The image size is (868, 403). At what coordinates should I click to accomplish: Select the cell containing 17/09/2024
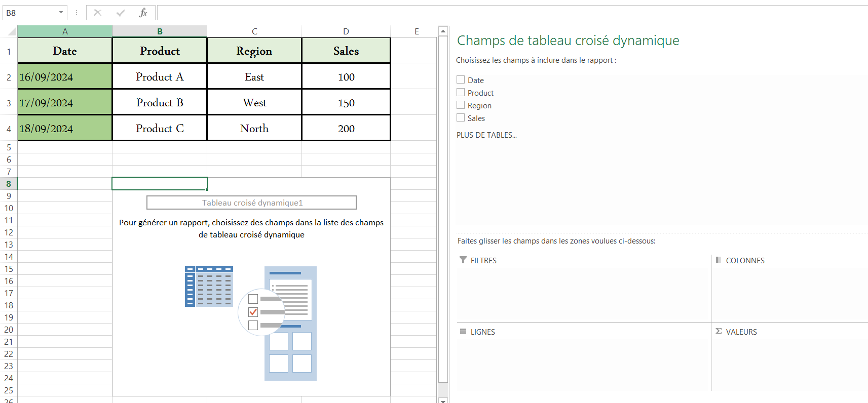pyautogui.click(x=65, y=102)
